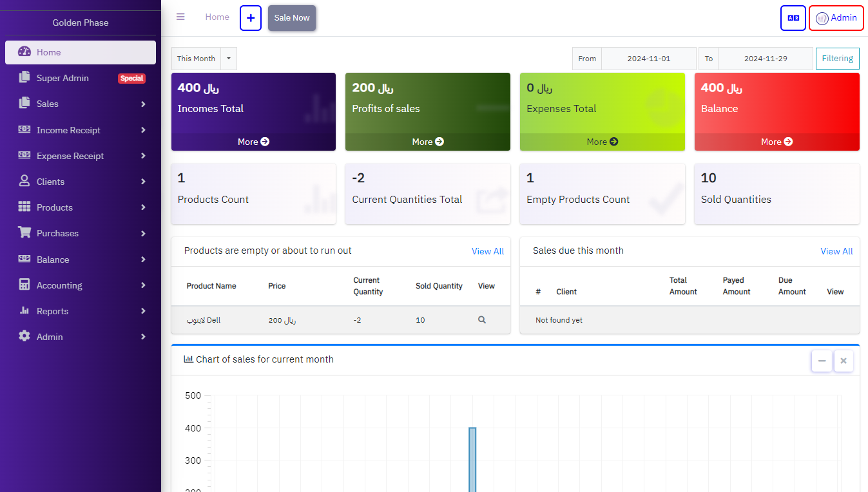Click More arrow on Profits of sales card
Screen dimensions: 868x492
tap(439, 142)
